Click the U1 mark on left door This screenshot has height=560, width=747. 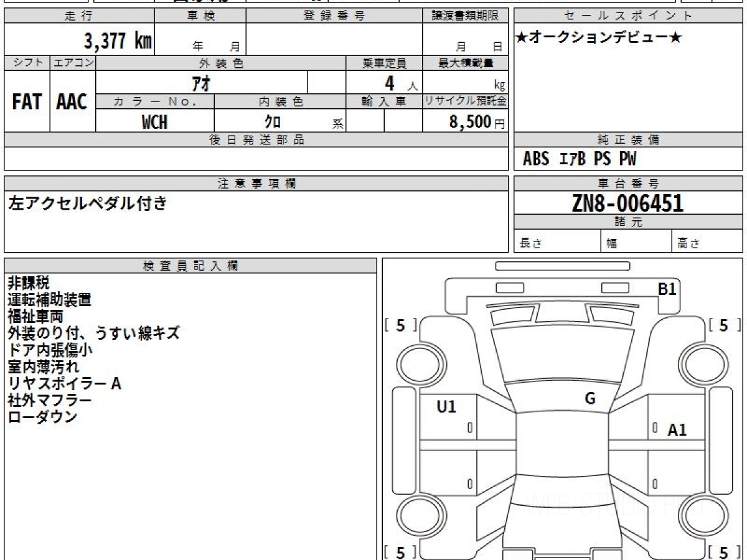pyautogui.click(x=446, y=407)
